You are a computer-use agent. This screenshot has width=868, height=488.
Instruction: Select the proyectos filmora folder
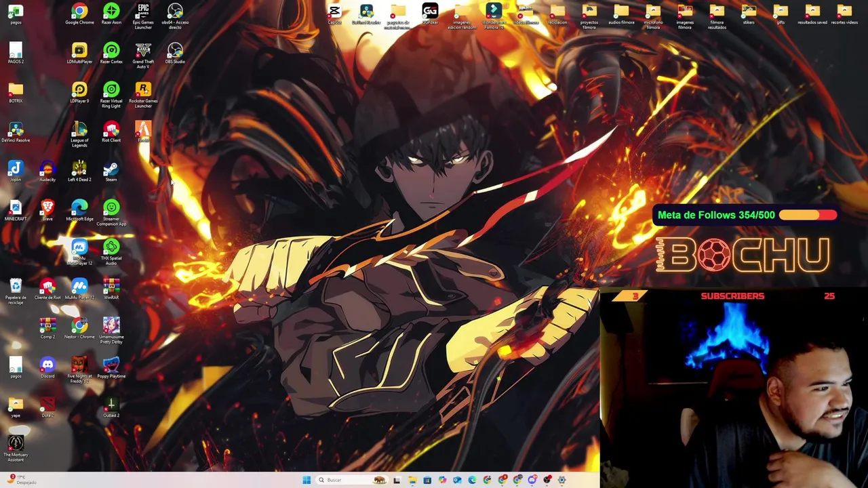589,16
